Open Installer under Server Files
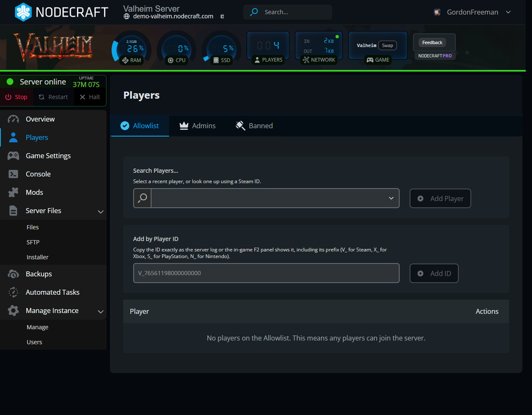The width and height of the screenshot is (532, 415). coord(37,257)
